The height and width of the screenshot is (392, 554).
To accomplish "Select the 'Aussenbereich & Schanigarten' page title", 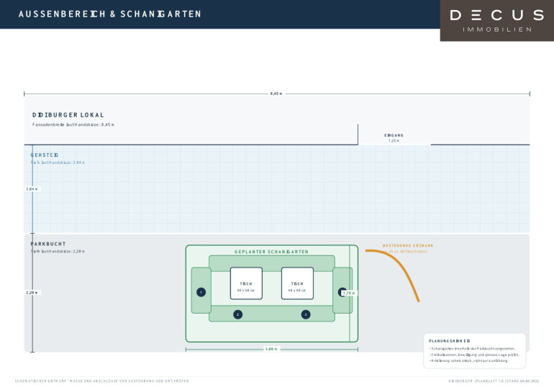I will [x=110, y=14].
